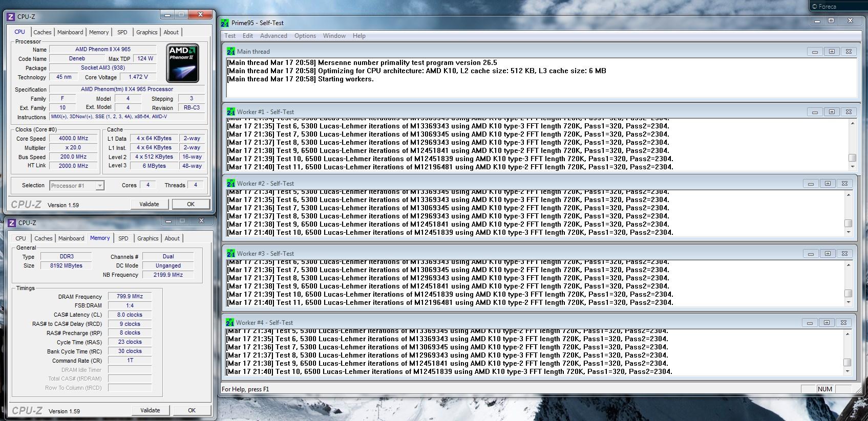Select SPD tab in top CPU-Z window
Image resolution: width=868 pixels, height=421 pixels.
(122, 32)
